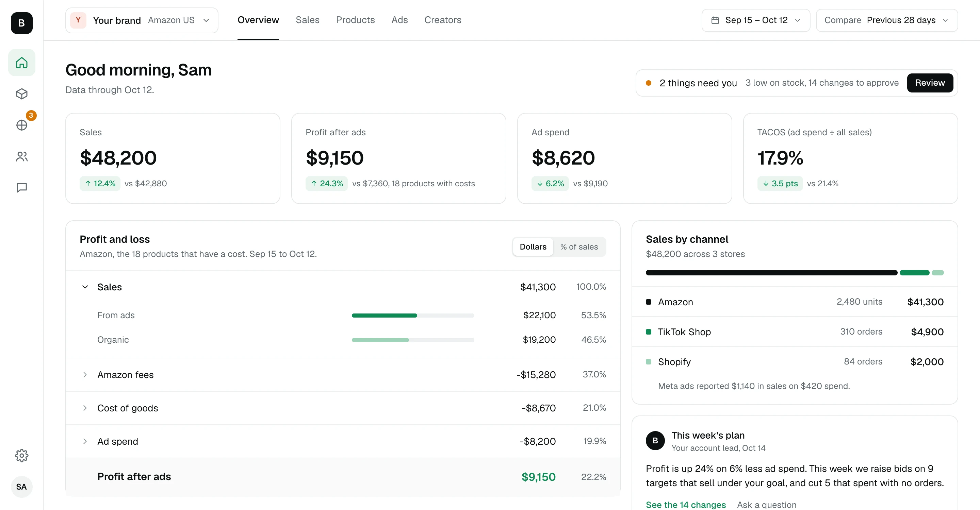
Task: Click the Profit after ads $9,150 card
Action: tap(398, 158)
